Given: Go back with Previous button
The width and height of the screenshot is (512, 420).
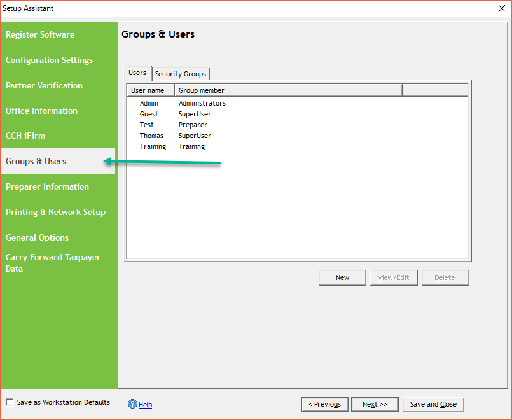Looking at the screenshot, I should [325, 404].
